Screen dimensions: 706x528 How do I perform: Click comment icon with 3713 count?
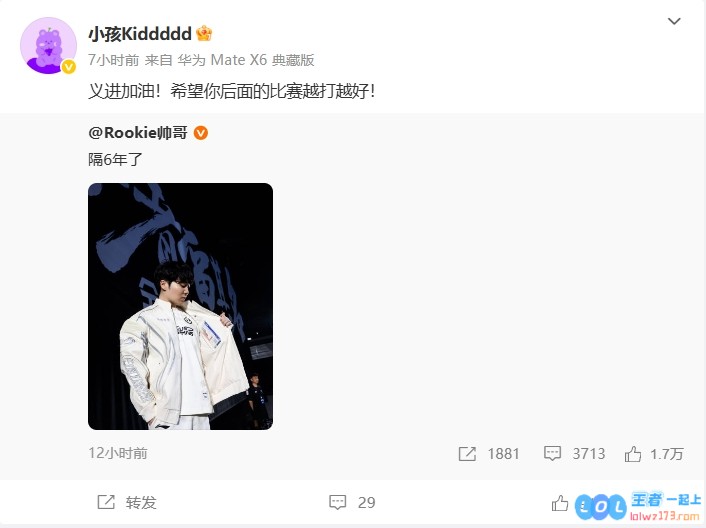552,453
